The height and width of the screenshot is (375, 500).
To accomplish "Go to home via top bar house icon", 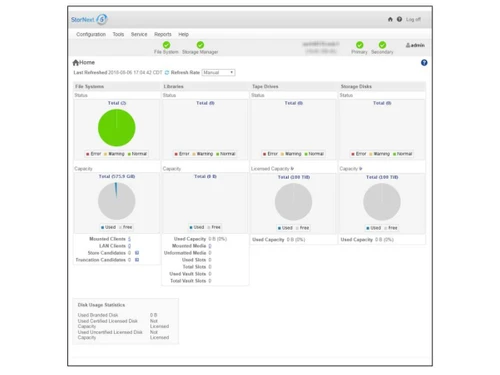I will [390, 19].
